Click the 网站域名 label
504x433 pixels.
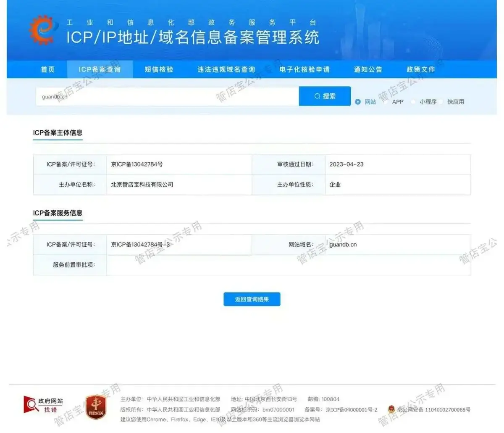(x=301, y=245)
